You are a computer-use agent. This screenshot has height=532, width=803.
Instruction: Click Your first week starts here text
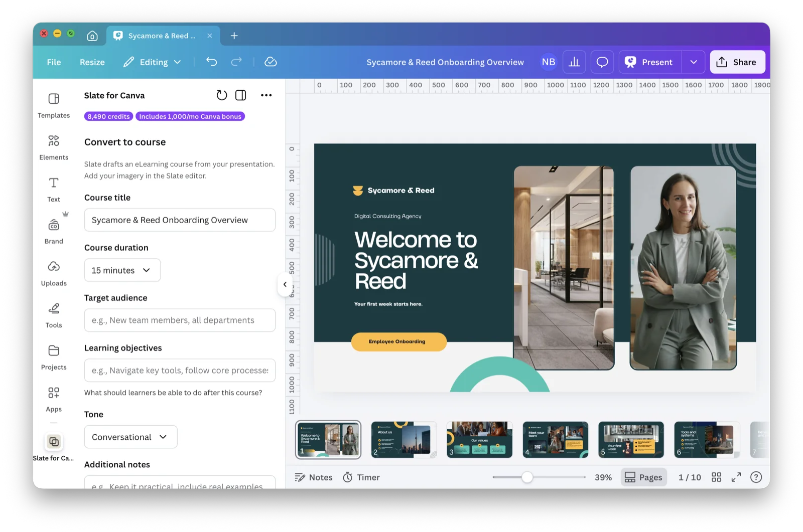(388, 304)
